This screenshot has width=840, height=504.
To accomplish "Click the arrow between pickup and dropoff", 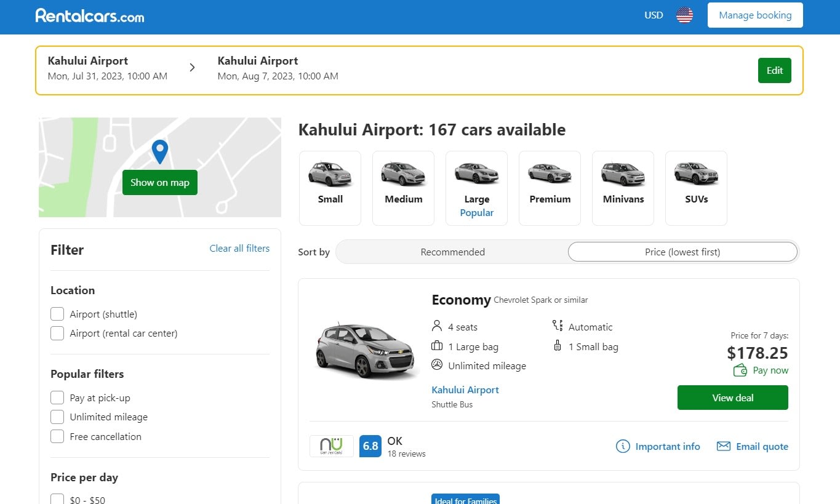I will click(192, 68).
